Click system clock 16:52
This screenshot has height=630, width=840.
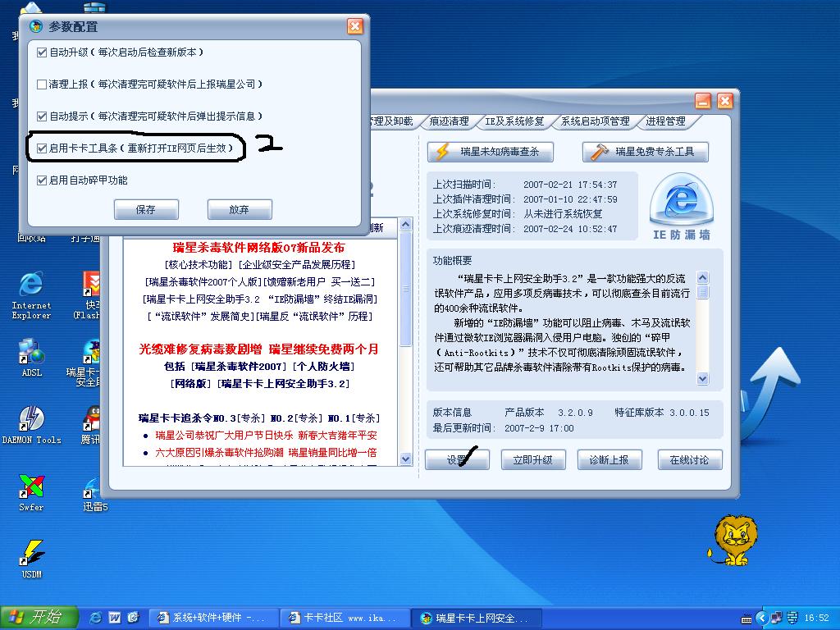(816, 618)
